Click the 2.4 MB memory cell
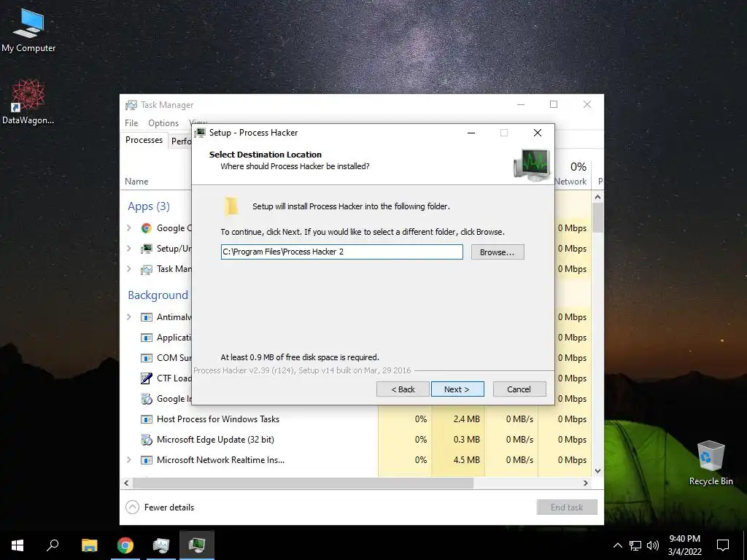747x560 pixels. [458, 419]
